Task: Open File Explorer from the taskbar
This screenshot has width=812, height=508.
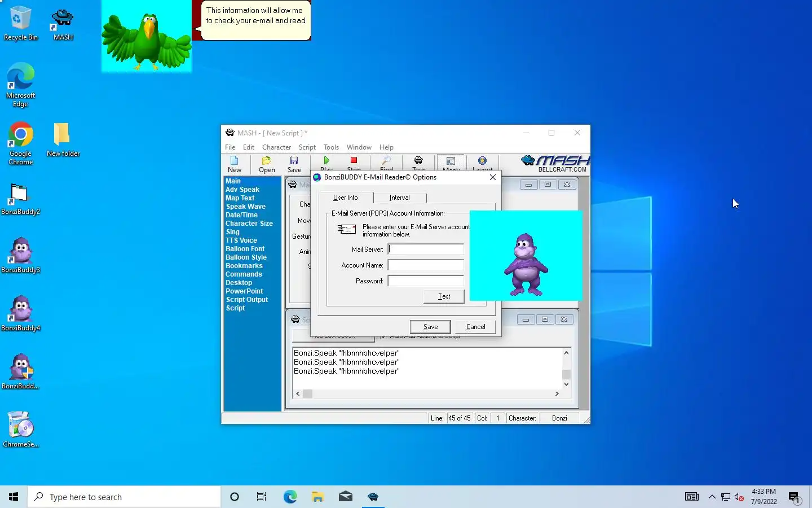Action: click(318, 497)
